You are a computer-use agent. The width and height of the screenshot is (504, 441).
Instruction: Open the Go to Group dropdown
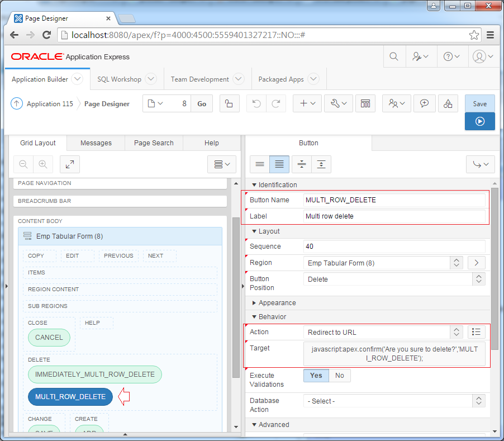481,164
